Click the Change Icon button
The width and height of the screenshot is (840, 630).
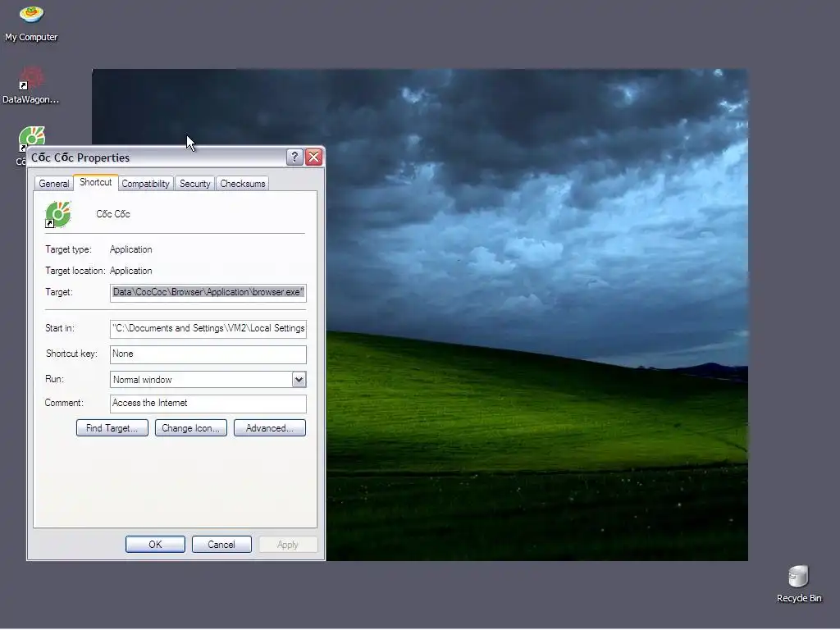coord(190,428)
